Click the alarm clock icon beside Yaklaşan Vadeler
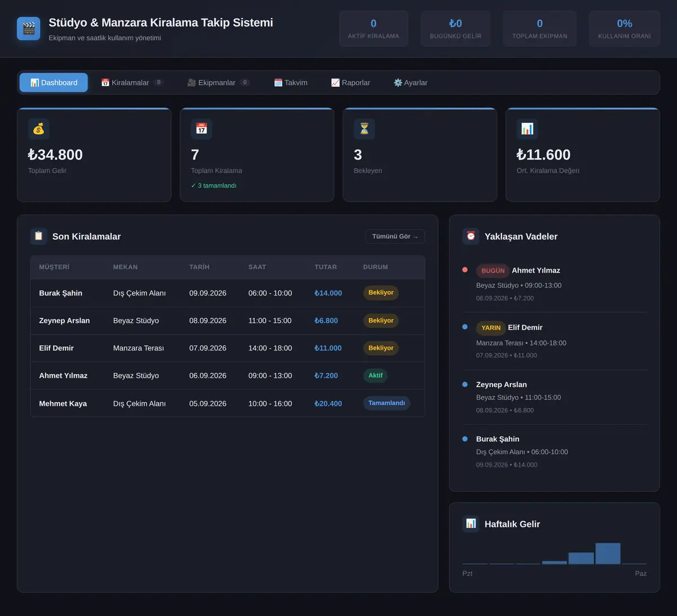Viewport: 677px width, 616px height. pyautogui.click(x=471, y=236)
